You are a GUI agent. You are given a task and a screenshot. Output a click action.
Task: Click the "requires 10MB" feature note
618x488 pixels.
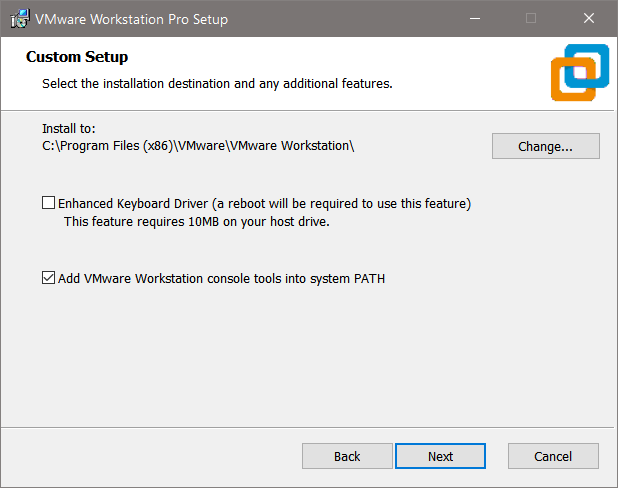click(196, 221)
